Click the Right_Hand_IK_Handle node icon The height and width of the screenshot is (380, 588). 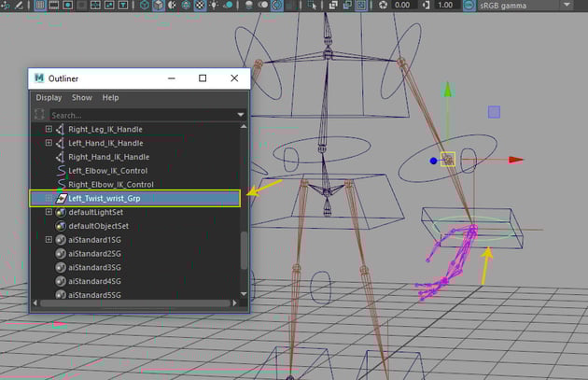pyautogui.click(x=61, y=157)
